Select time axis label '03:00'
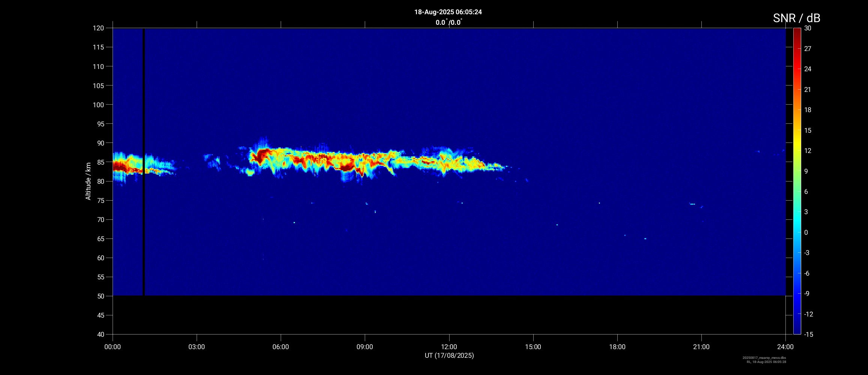 pos(197,347)
